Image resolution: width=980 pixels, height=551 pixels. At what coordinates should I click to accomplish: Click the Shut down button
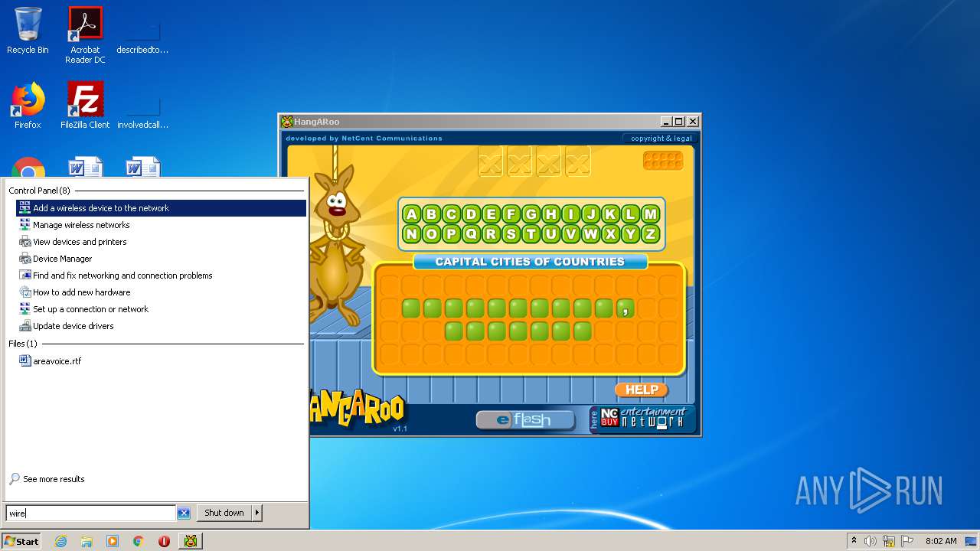(224, 513)
